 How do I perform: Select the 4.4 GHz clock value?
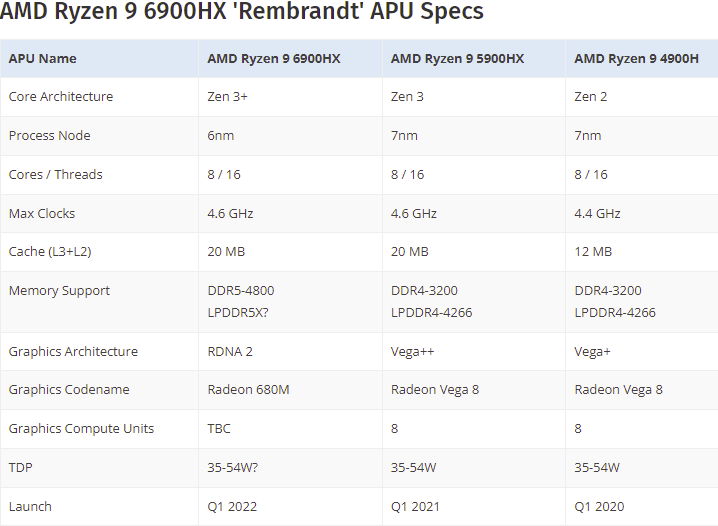(597, 213)
